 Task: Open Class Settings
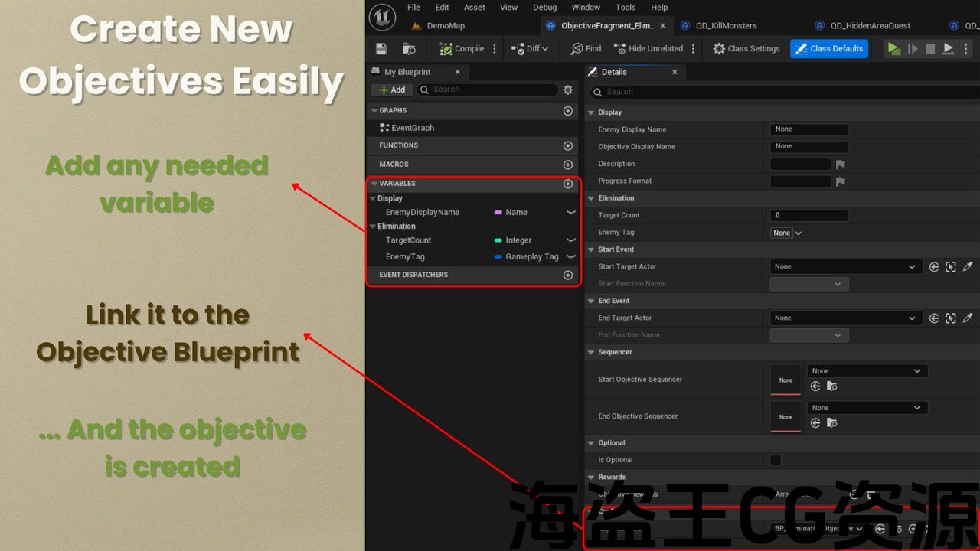(x=746, y=49)
